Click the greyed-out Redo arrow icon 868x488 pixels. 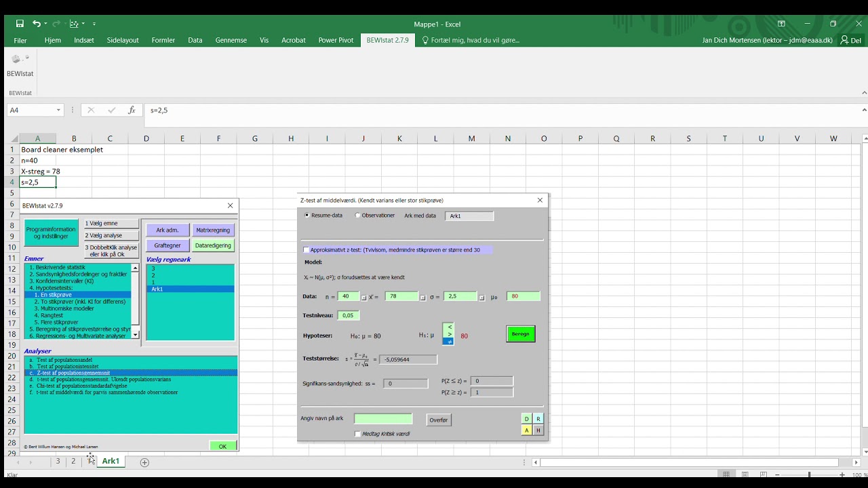58,24
